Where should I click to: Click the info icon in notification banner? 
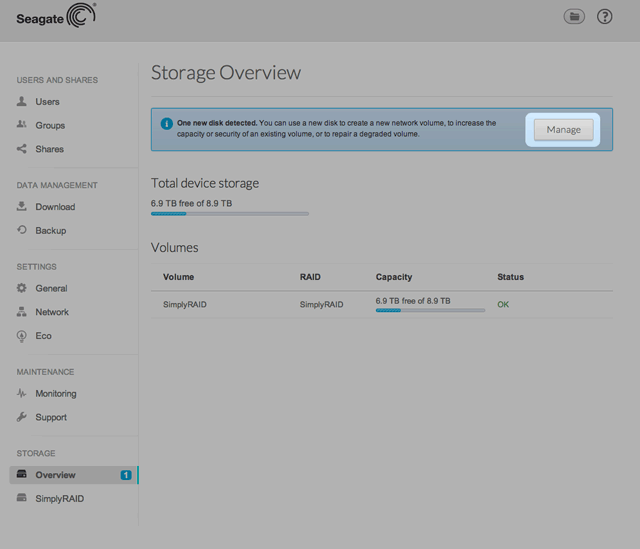(167, 124)
